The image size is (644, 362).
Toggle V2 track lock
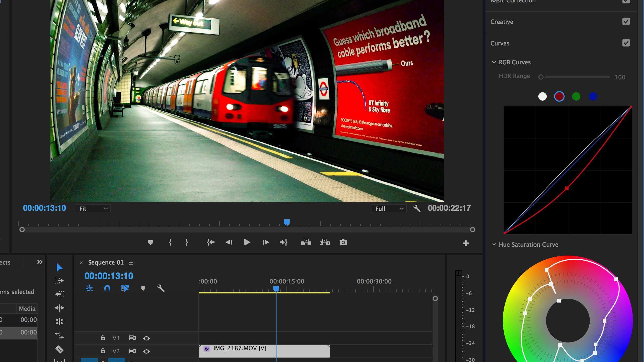click(103, 351)
